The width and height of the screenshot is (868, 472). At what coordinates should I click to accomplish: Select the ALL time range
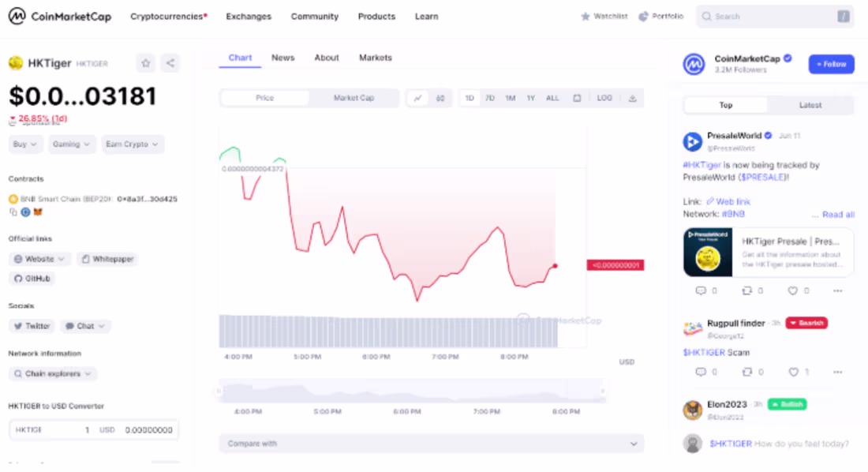coord(552,98)
